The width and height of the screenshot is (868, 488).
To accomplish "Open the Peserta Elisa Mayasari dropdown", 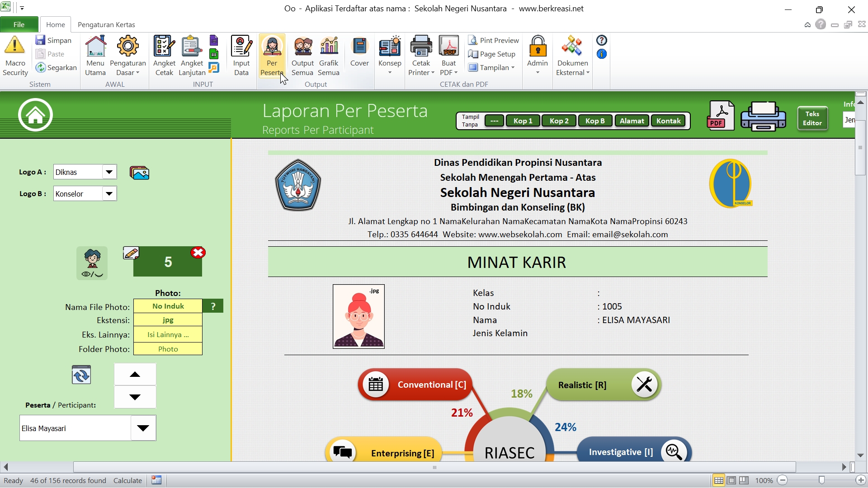I will pyautogui.click(x=143, y=428).
